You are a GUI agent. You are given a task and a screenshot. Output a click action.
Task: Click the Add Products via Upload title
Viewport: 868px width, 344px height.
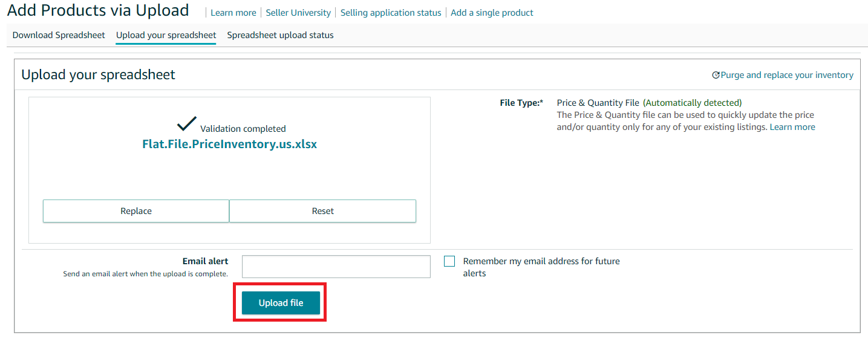coord(98,10)
